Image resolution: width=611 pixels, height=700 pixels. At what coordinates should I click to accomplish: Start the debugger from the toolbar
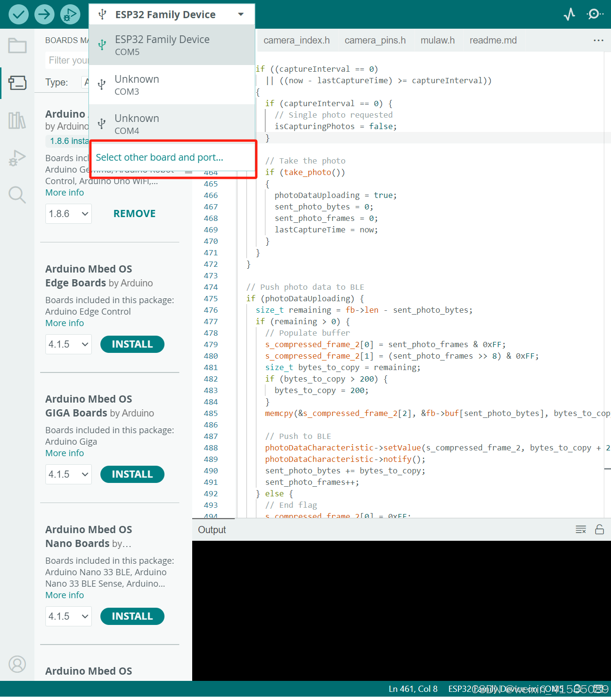click(70, 14)
